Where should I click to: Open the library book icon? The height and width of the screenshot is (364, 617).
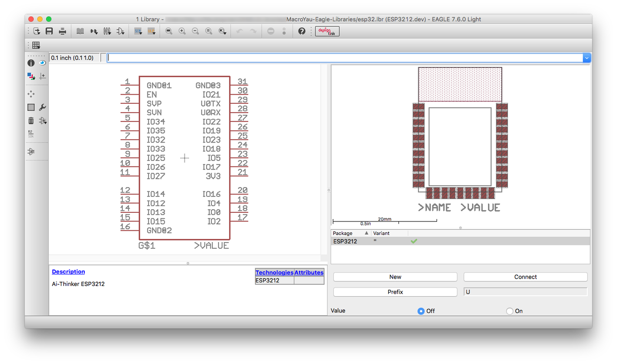coord(80,31)
